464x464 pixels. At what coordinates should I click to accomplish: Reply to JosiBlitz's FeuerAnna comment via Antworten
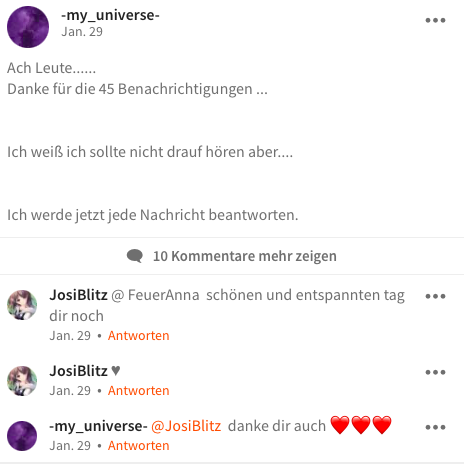click(x=139, y=336)
